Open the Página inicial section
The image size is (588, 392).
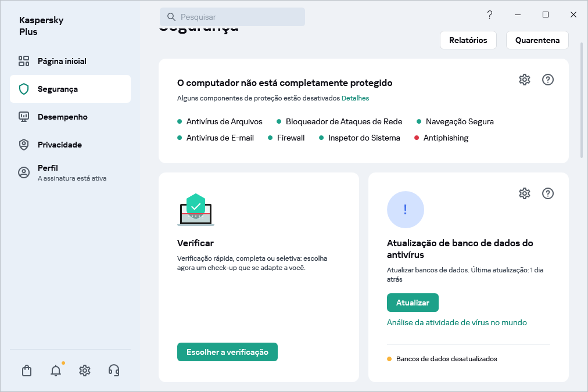pos(61,60)
